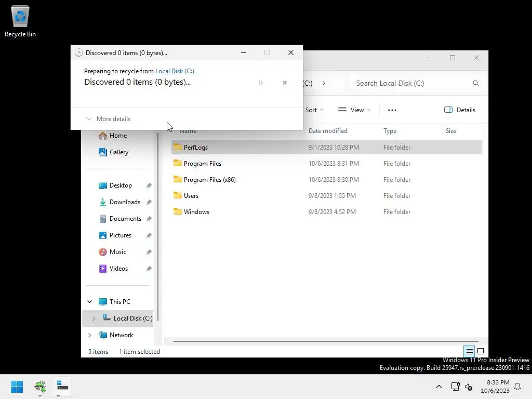Open the green bug taskbar app icon

pyautogui.click(x=39, y=387)
